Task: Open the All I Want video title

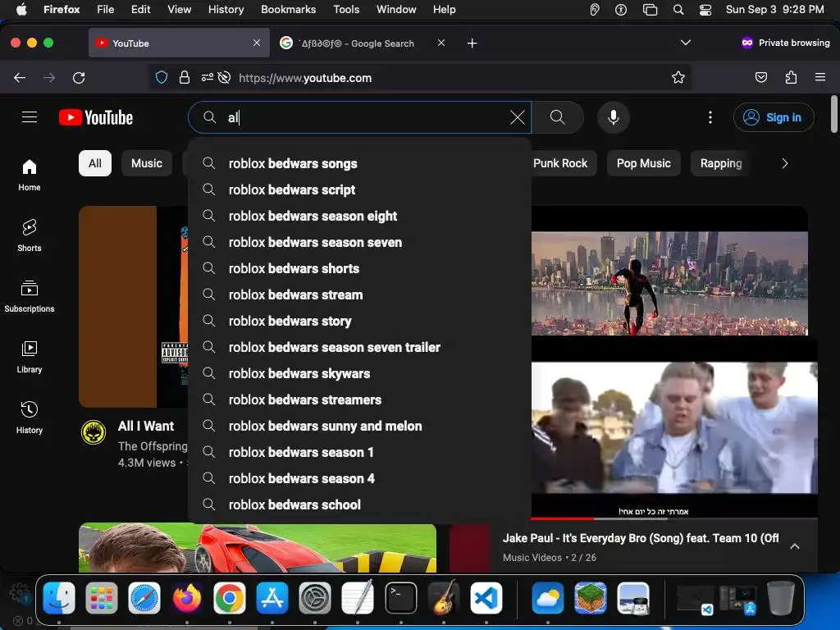Action: [146, 426]
